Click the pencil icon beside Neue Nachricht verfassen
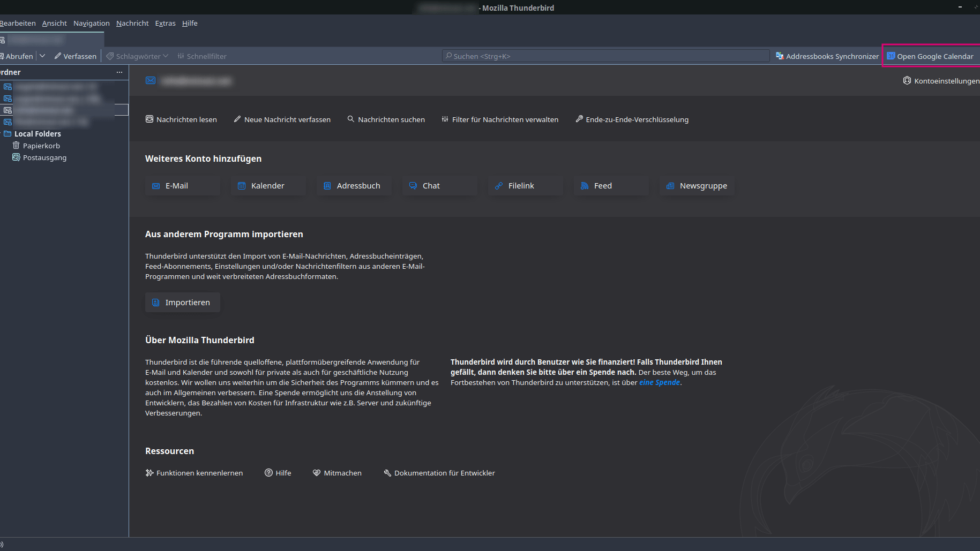Viewport: 980px width, 551px height. 237,119
